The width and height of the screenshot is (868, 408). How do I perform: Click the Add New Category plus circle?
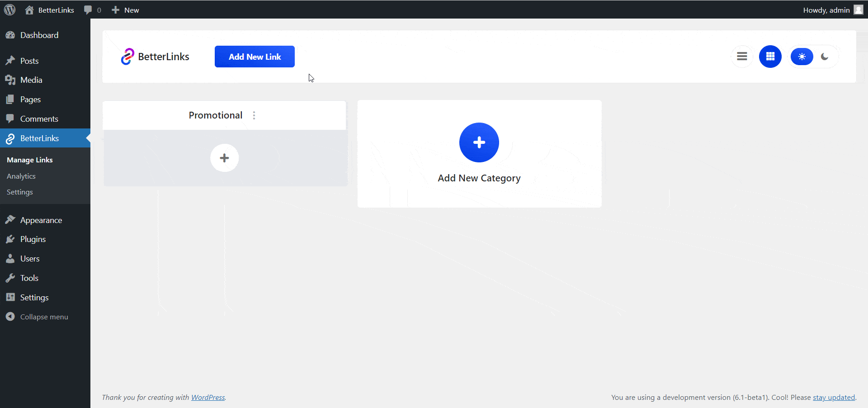tap(479, 142)
